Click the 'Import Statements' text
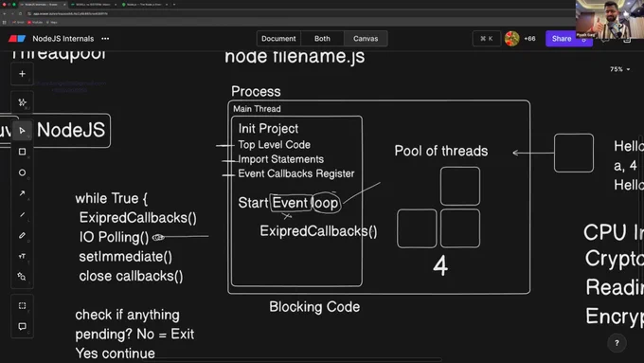 [x=281, y=159]
